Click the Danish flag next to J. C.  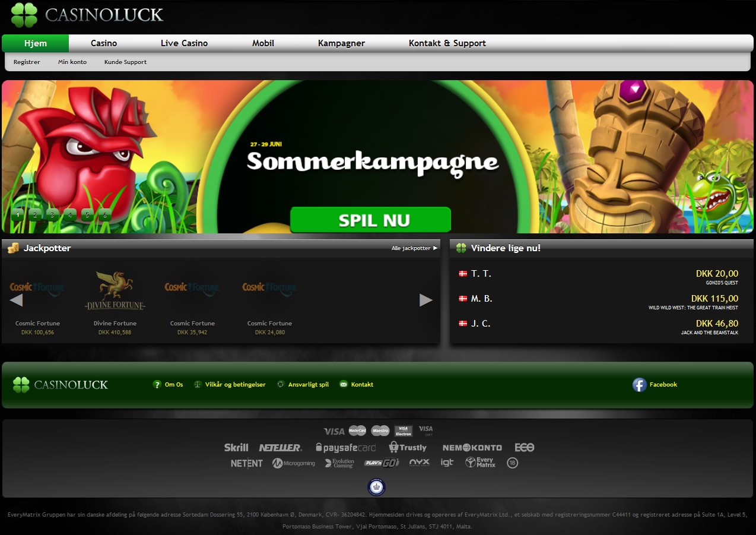[463, 324]
